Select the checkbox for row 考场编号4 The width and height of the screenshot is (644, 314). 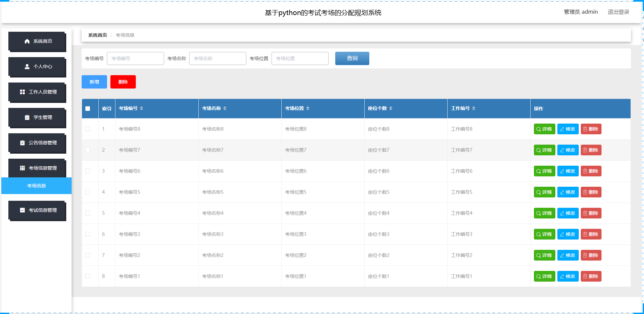(x=88, y=213)
